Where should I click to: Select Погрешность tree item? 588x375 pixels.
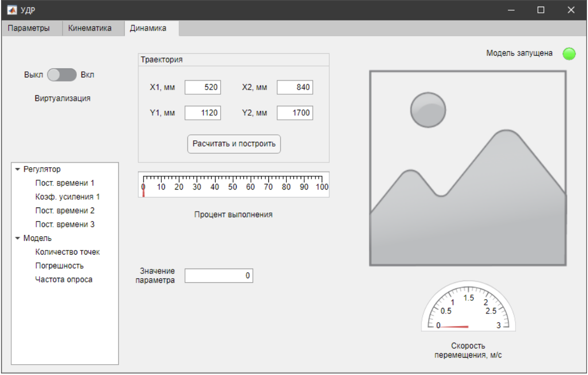click(59, 266)
